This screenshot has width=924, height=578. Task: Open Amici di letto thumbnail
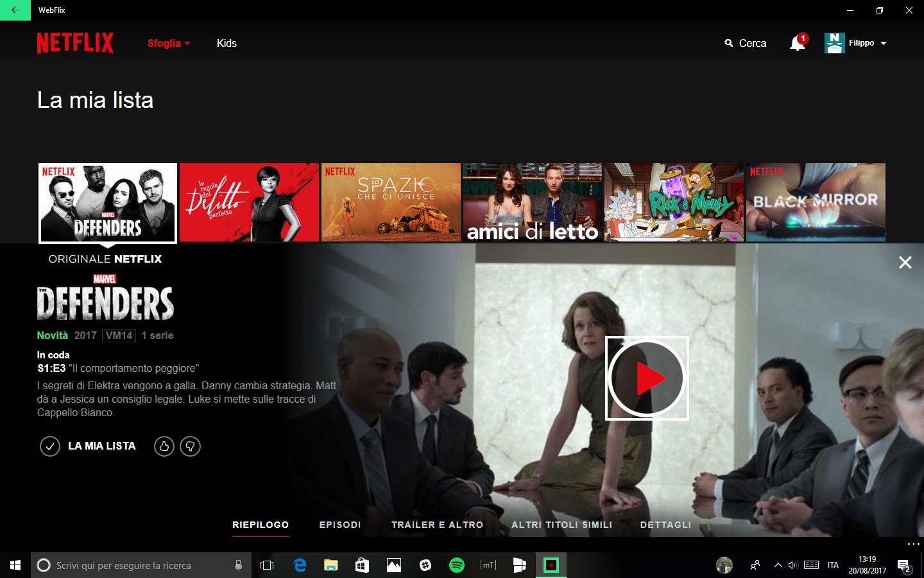click(533, 202)
